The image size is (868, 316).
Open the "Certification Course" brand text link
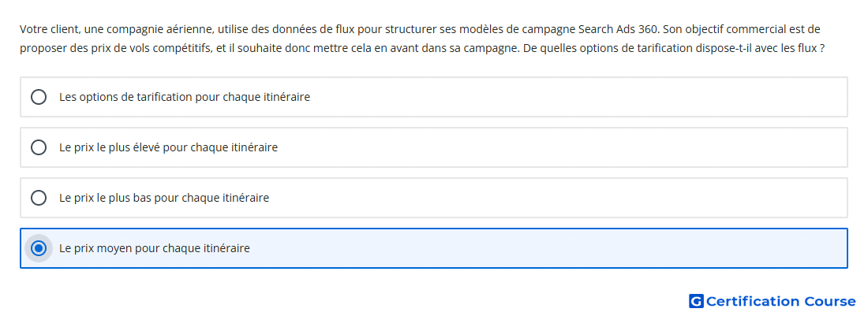[x=781, y=301]
